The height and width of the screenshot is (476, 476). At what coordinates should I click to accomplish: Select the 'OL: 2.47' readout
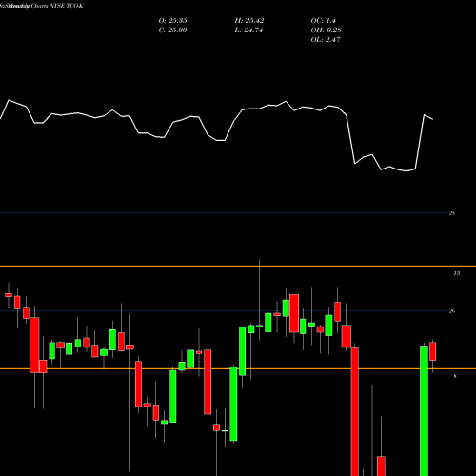tap(326, 40)
